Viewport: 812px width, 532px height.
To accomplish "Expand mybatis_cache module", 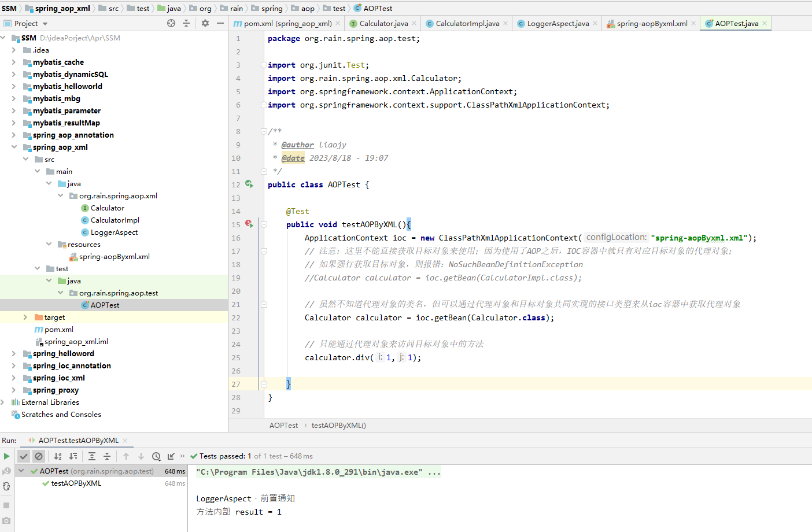I will [14, 62].
